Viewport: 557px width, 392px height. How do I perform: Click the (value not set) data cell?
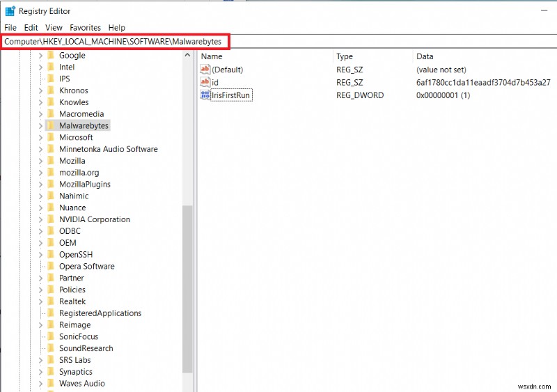441,70
